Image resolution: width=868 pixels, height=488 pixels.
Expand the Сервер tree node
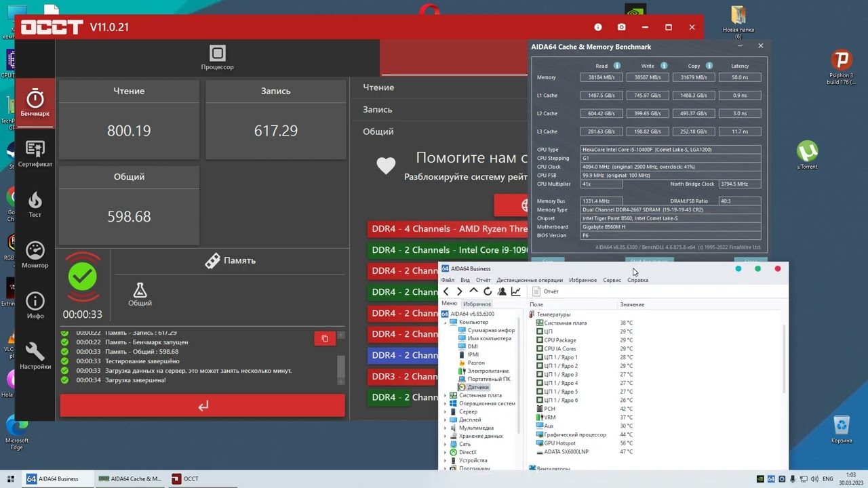(446, 411)
